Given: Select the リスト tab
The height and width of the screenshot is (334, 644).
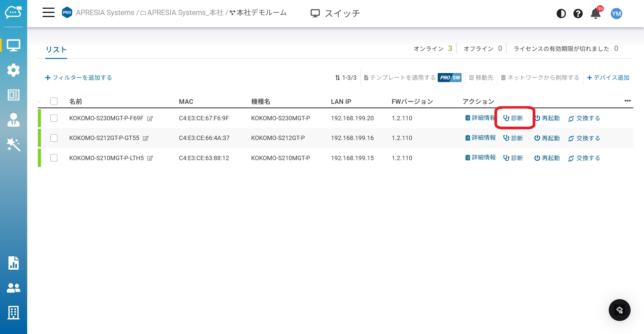Looking at the screenshot, I should 56,50.
